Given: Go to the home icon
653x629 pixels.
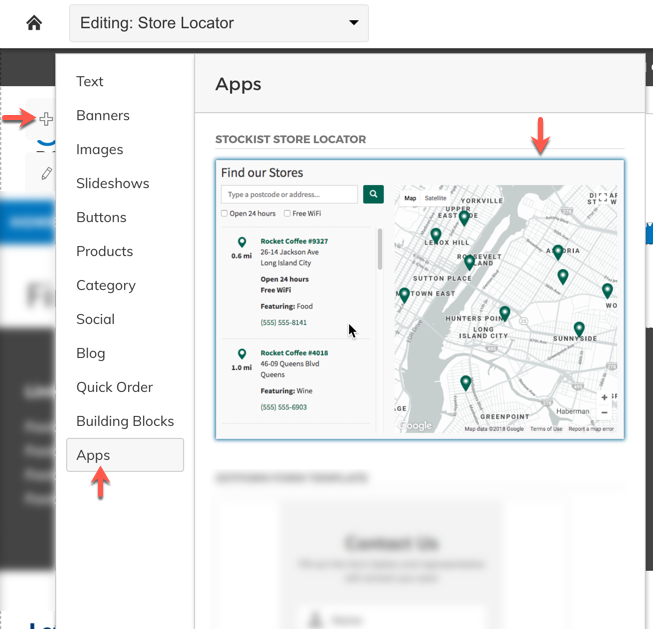Looking at the screenshot, I should (34, 23).
